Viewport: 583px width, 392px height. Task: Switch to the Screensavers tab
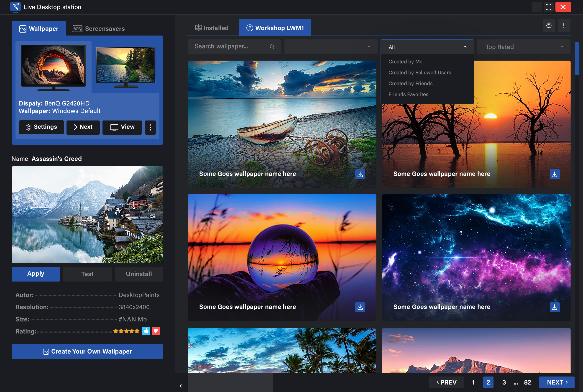pos(98,28)
